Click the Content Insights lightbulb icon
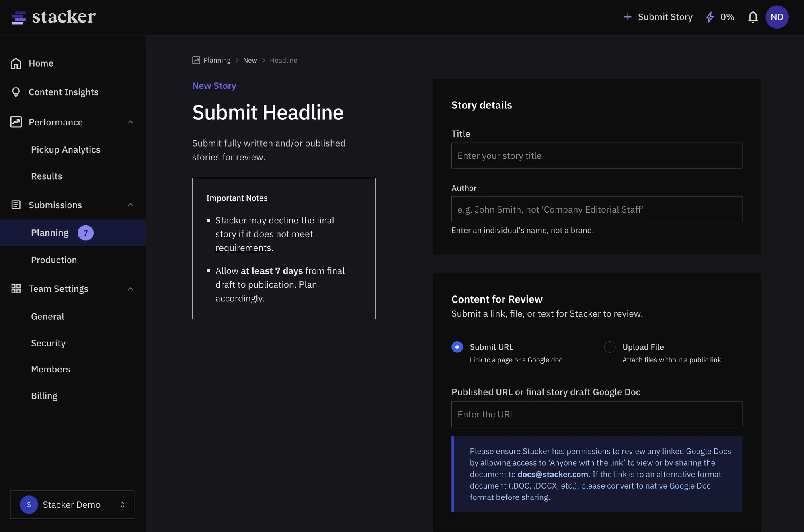 pos(16,92)
